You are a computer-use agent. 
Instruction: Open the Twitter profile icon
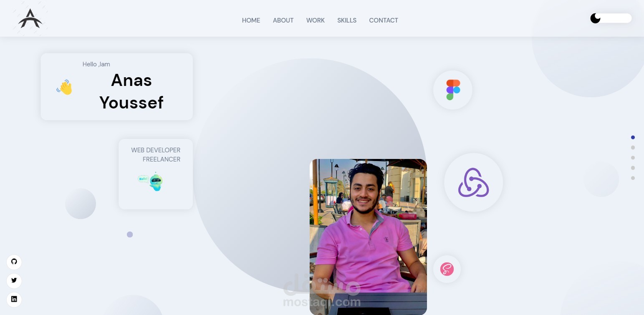14,280
